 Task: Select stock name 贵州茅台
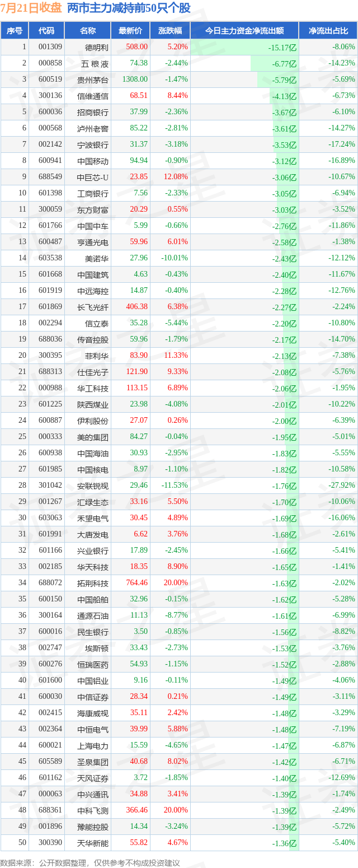coord(93,80)
